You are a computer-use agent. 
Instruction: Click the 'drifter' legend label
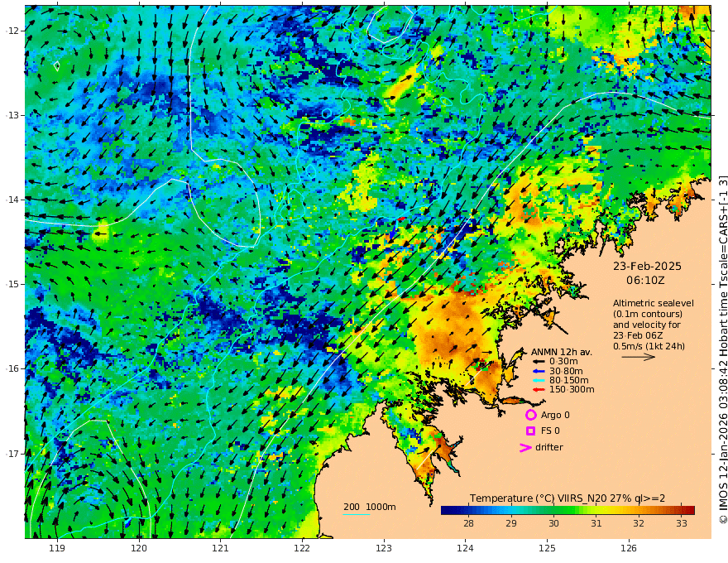pyautogui.click(x=549, y=447)
